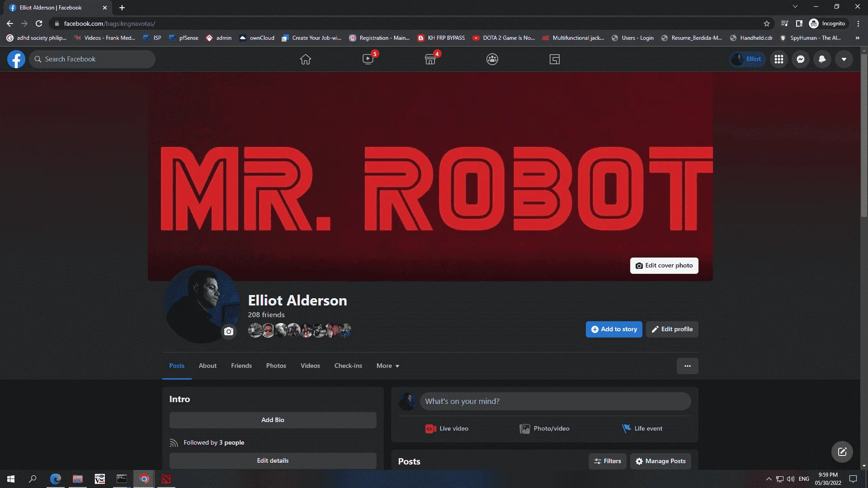Click the Followed by 3 people link

click(214, 443)
